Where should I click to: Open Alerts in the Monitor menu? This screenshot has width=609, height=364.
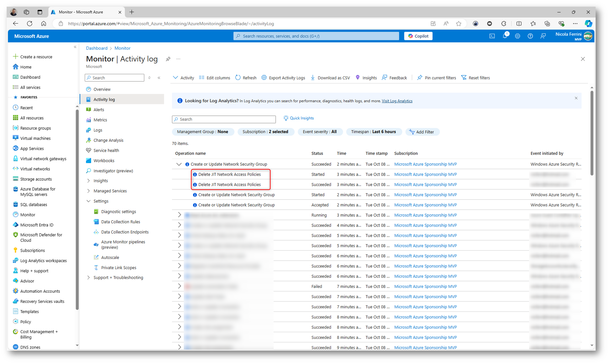tap(99, 109)
